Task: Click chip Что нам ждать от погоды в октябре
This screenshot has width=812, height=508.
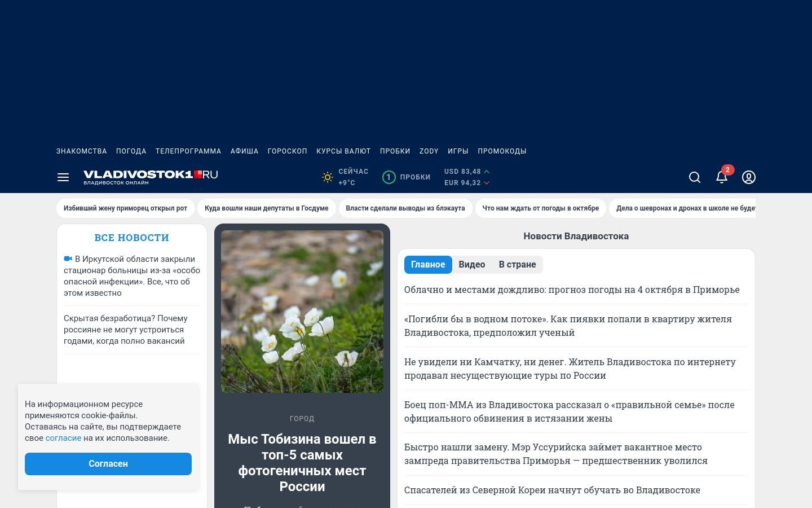Action: tap(541, 208)
